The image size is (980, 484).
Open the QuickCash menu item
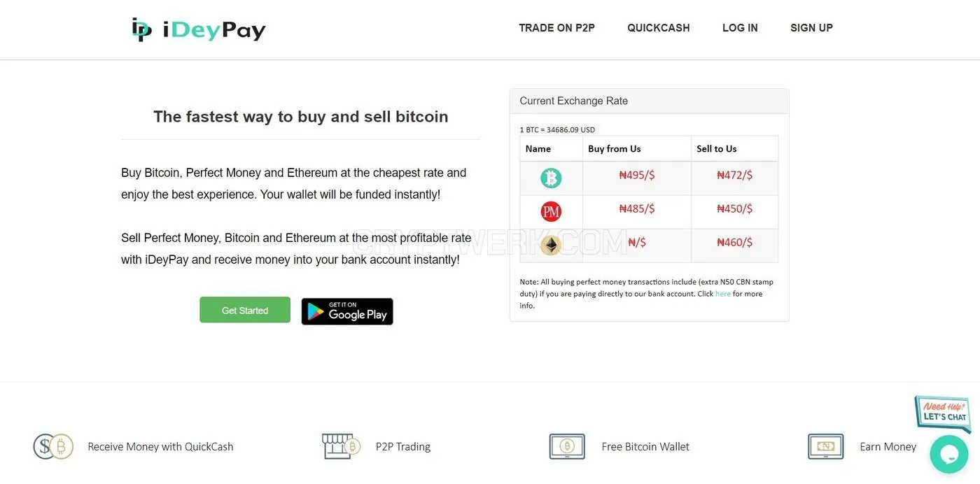[659, 28]
